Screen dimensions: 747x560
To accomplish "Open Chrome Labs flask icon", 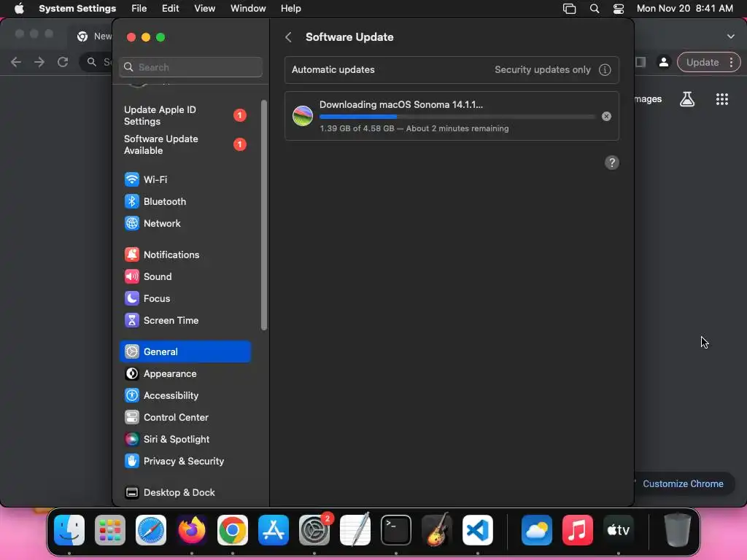I will [x=687, y=99].
